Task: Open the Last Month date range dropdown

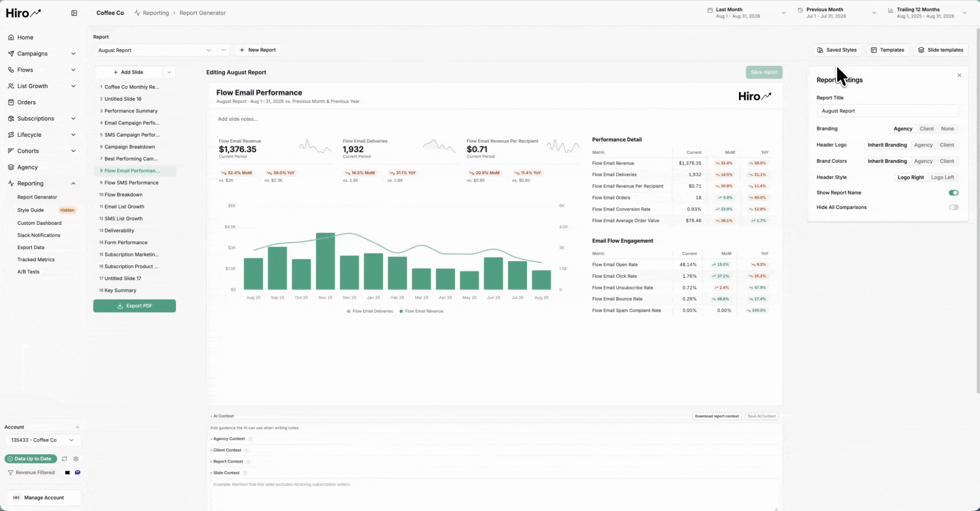Action: point(746,13)
